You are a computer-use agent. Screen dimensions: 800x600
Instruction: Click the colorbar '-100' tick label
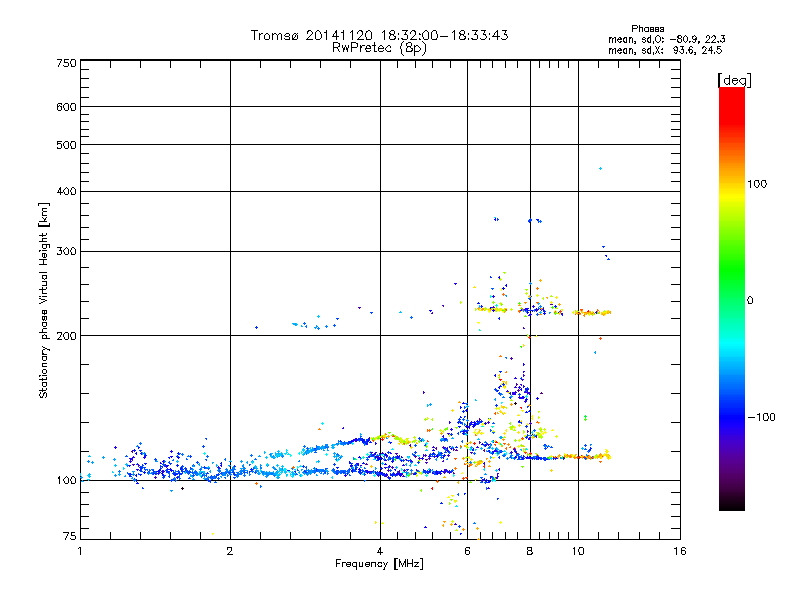pyautogui.click(x=762, y=417)
